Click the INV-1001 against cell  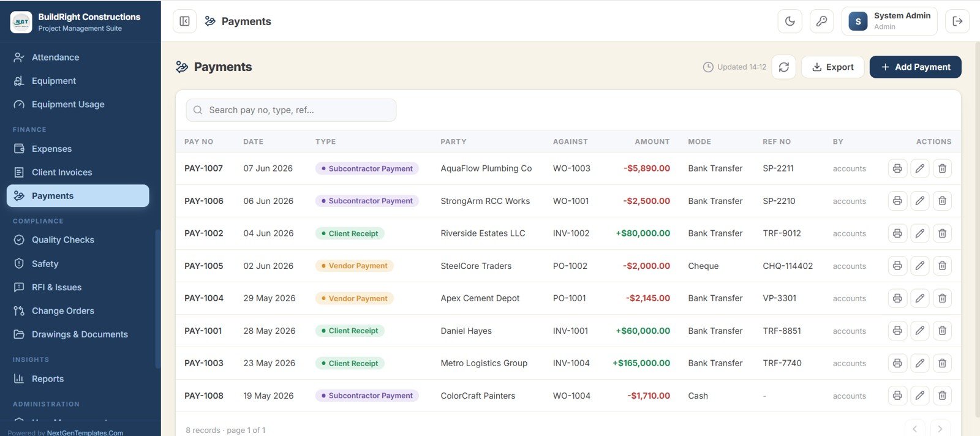(570, 331)
